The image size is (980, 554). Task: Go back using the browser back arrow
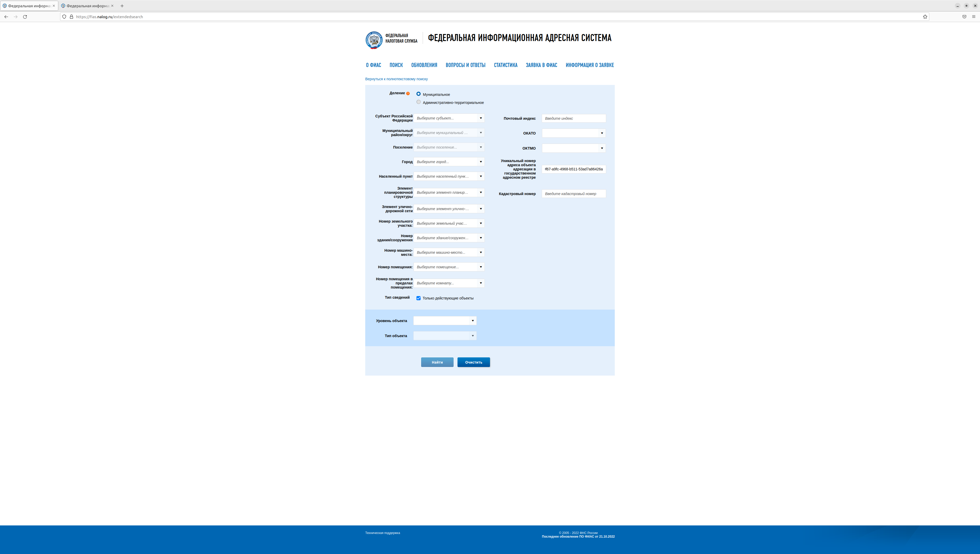[x=6, y=17]
